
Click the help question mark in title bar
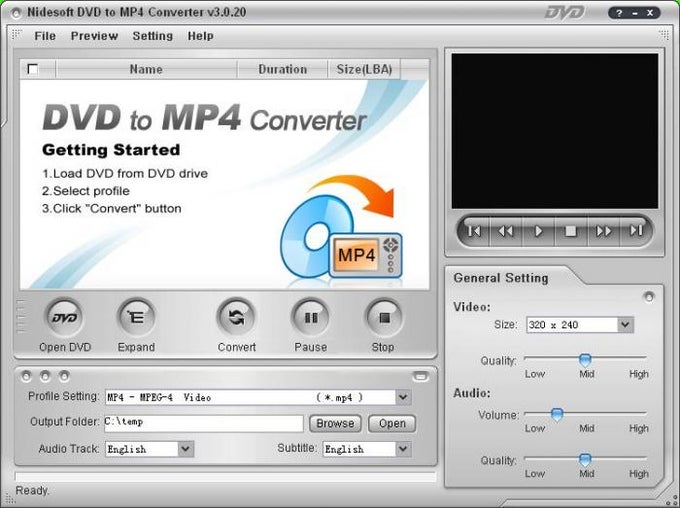(x=619, y=13)
